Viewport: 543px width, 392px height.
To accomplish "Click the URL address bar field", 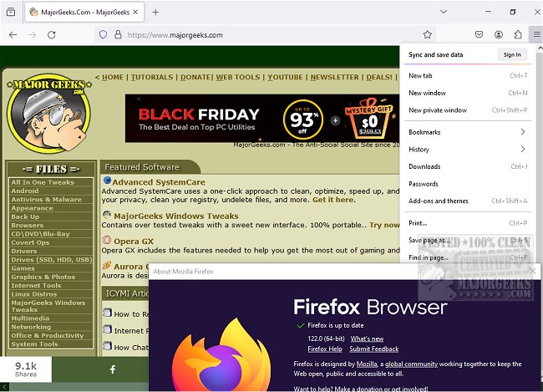I will click(x=251, y=35).
